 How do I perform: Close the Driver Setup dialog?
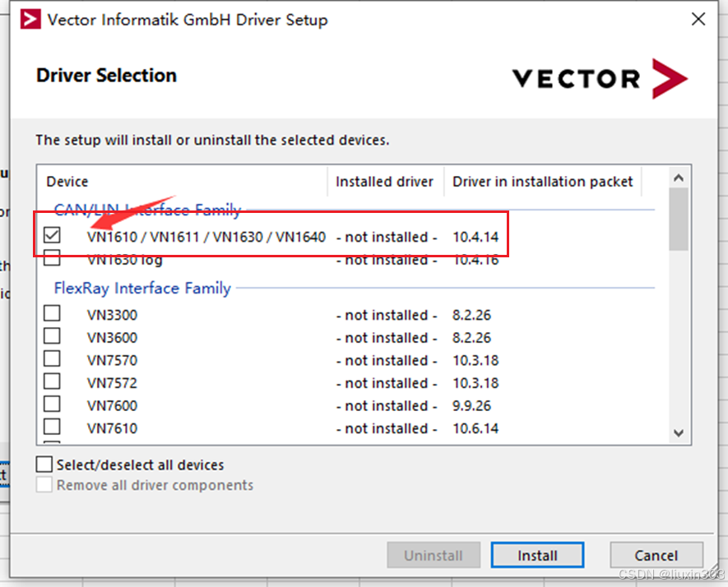coord(698,20)
